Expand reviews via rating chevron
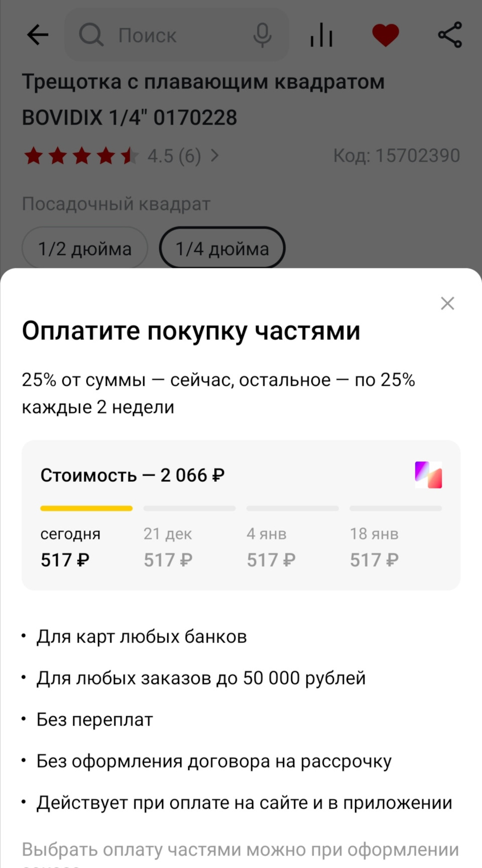The height and width of the screenshot is (868, 482). point(215,156)
